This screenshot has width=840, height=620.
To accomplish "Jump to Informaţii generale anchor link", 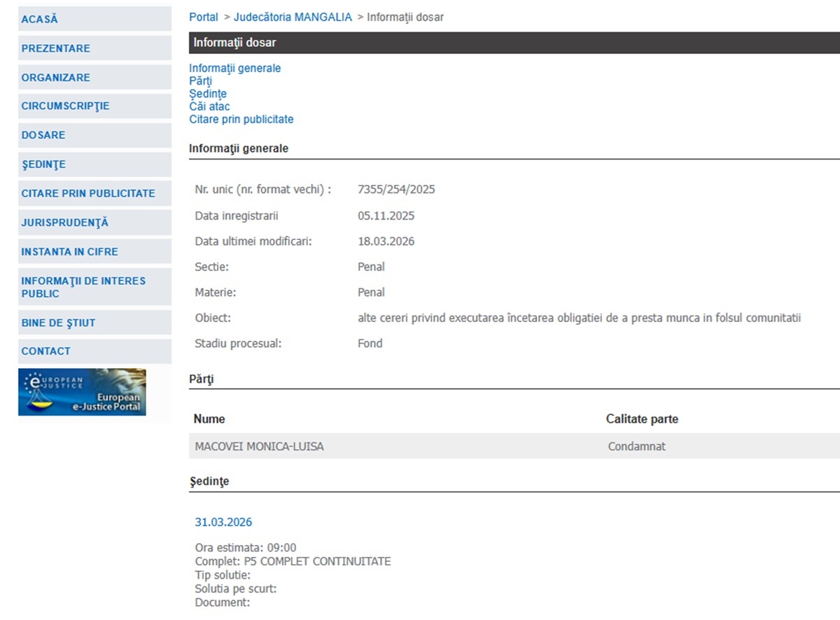I will 234,69.
